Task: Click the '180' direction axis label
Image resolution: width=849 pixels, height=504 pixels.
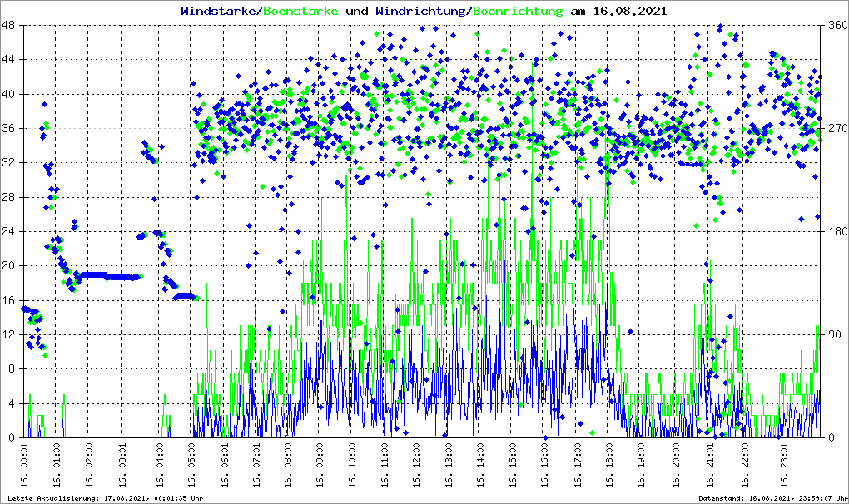Action: (x=834, y=231)
